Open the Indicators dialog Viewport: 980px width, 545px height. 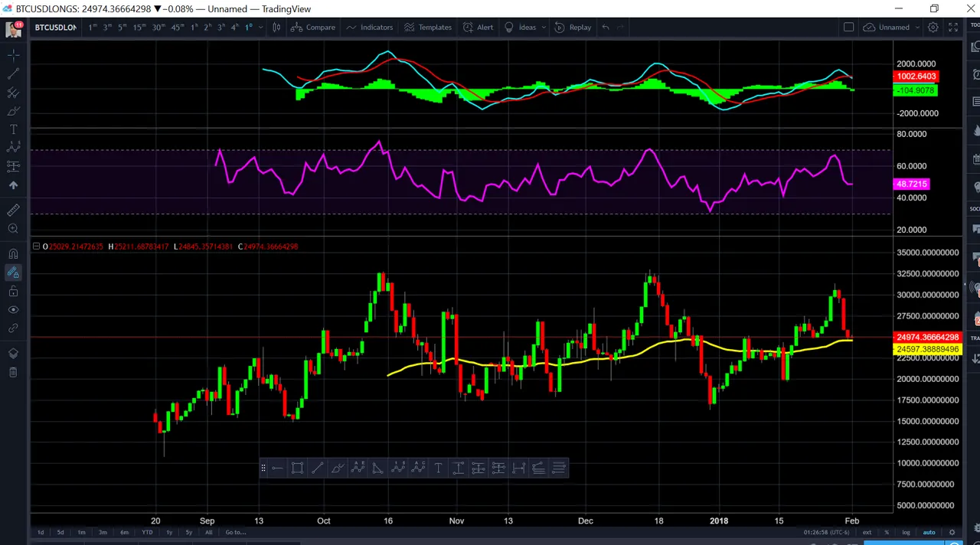coord(370,28)
